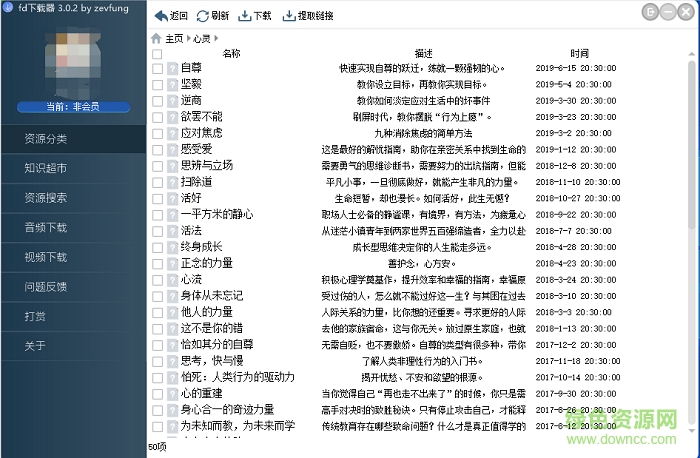Sort by the 时间 column header

tap(579, 53)
